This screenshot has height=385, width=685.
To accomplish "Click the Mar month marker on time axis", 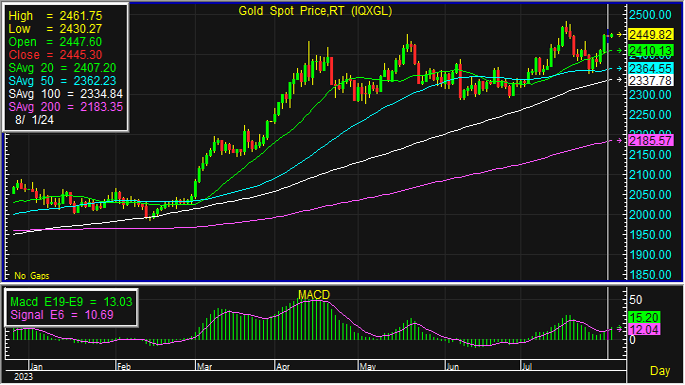I will pyautogui.click(x=204, y=366).
